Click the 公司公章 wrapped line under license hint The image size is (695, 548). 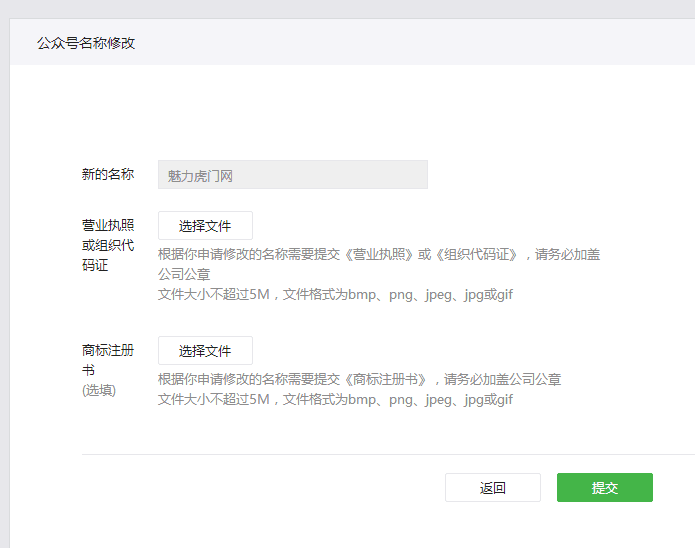pos(184,275)
